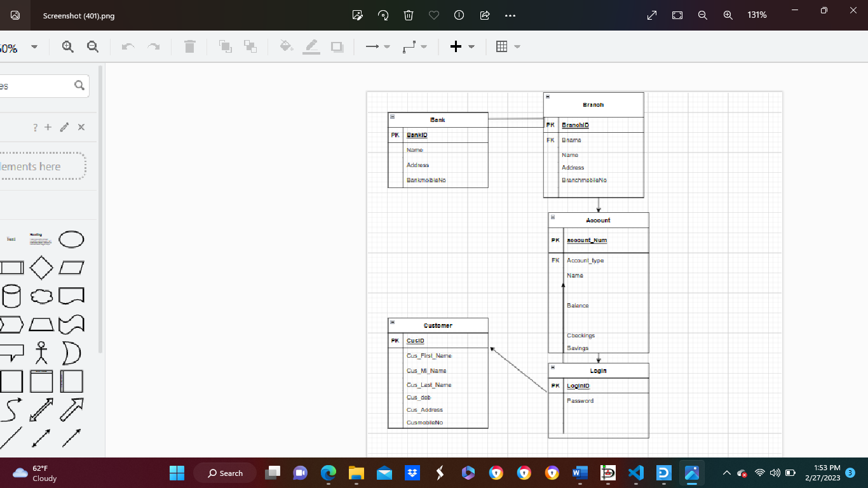
Task: Open the line color pencil swatch
Action: click(311, 46)
